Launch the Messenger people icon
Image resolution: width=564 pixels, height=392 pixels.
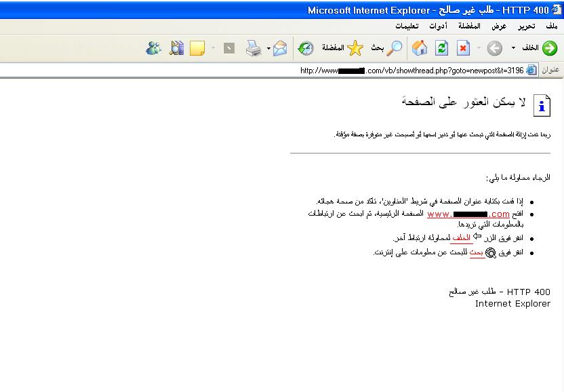tap(154, 48)
